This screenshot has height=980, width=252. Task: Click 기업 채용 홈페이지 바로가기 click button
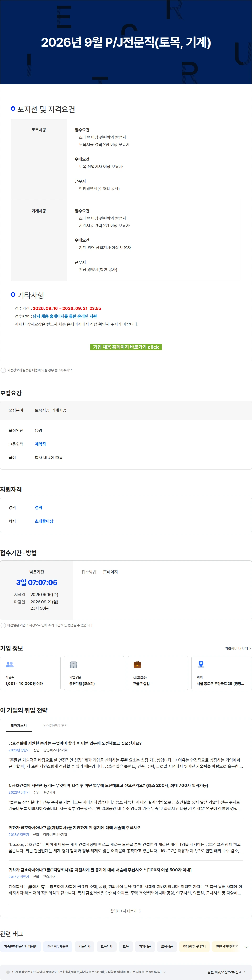126,347
